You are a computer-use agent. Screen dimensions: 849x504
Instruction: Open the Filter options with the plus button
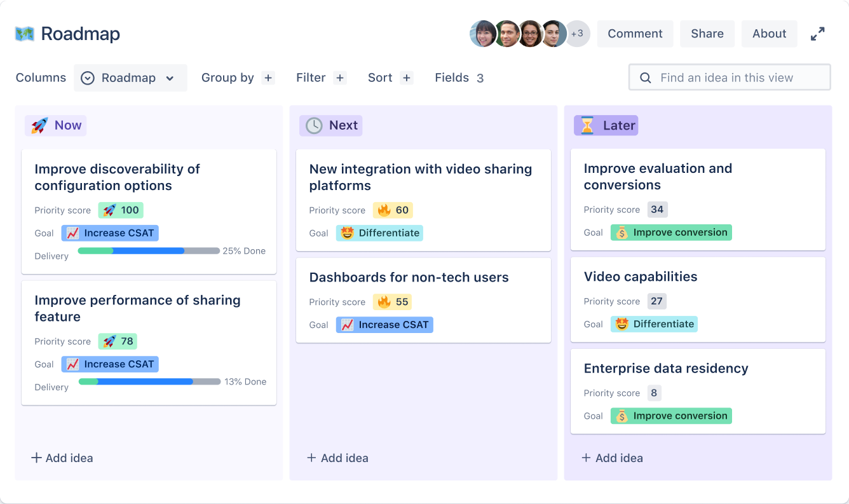pos(340,78)
